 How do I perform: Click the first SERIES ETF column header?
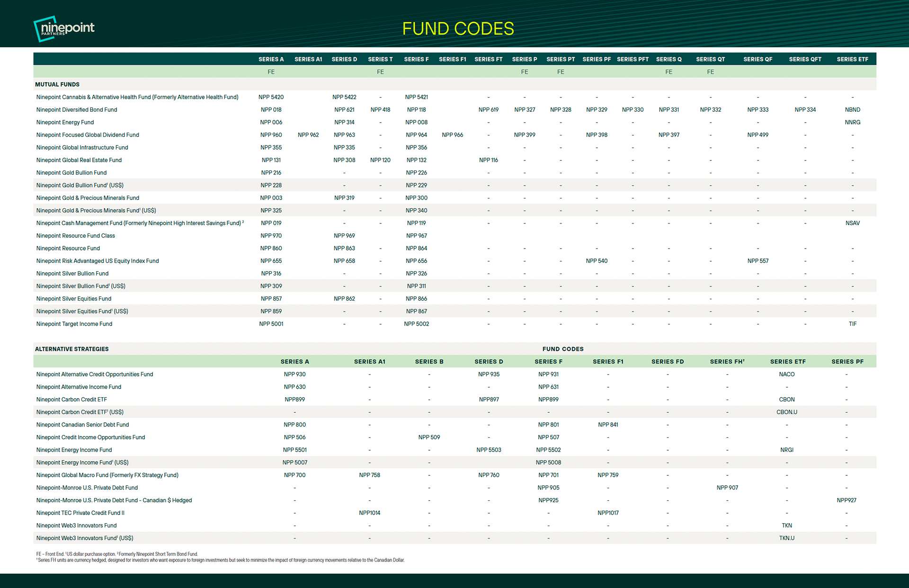tap(852, 59)
